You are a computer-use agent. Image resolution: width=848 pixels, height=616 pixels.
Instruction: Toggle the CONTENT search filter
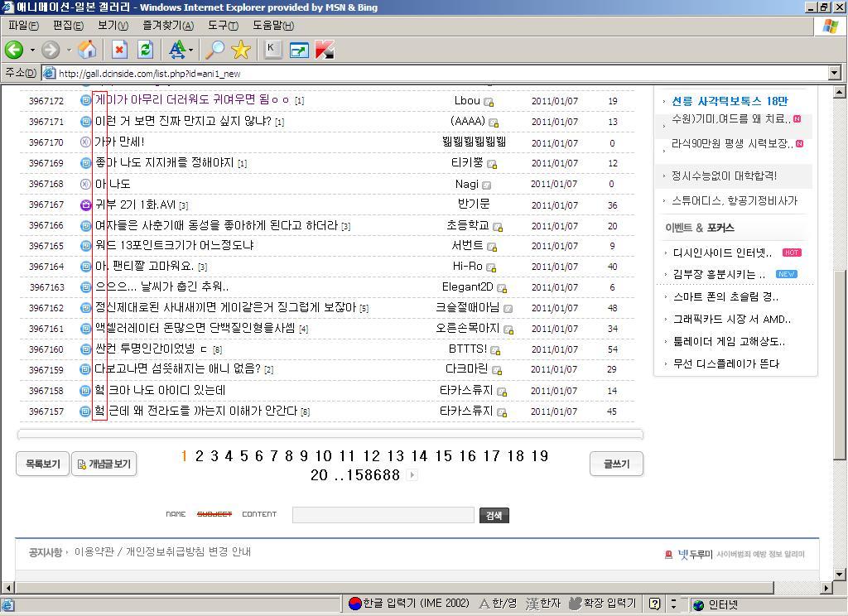pos(259,514)
